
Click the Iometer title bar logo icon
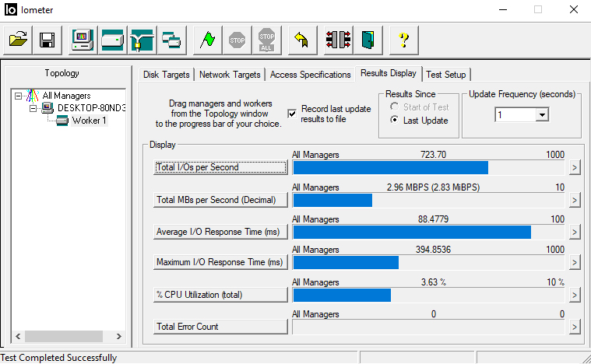coord(11,10)
